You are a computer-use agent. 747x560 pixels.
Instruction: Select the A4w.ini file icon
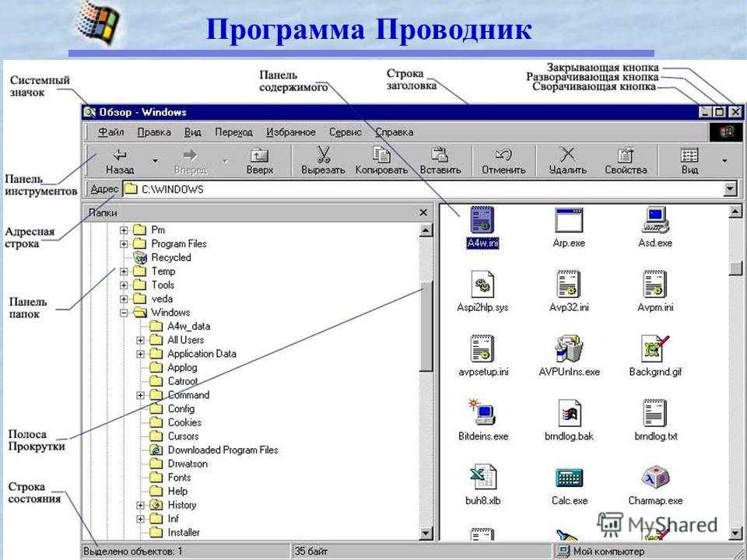[482, 219]
